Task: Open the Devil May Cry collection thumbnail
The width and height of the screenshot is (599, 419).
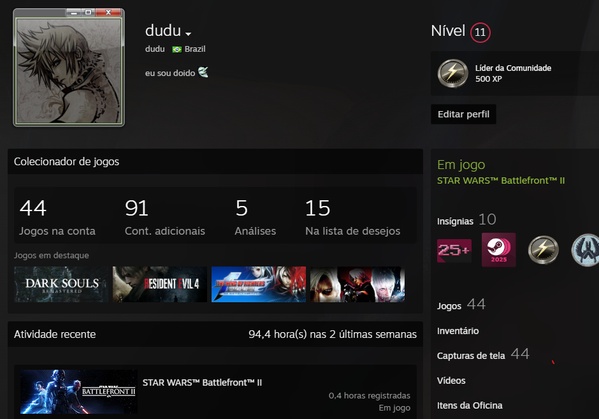Action: [358, 285]
